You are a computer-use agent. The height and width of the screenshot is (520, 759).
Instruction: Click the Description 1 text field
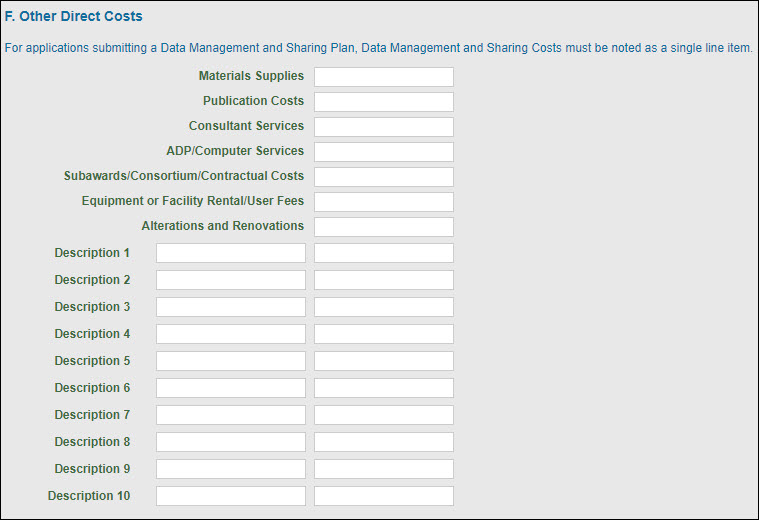click(x=230, y=253)
